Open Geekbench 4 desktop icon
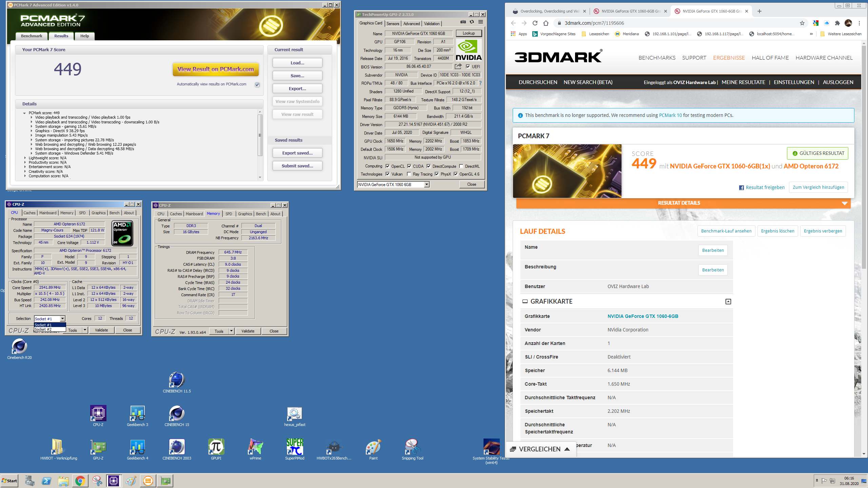 click(x=137, y=450)
